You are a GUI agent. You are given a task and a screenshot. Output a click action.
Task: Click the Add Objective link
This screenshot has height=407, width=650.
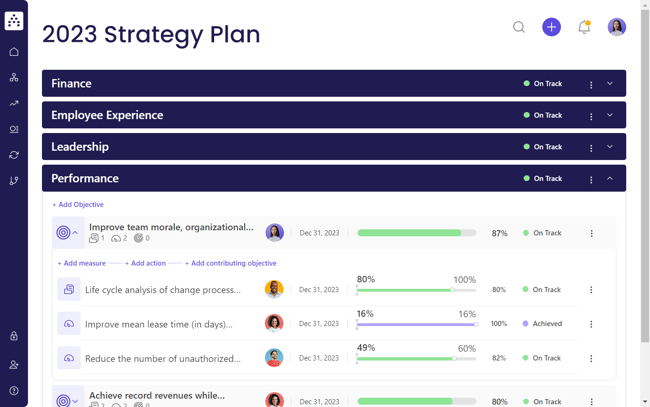click(78, 204)
